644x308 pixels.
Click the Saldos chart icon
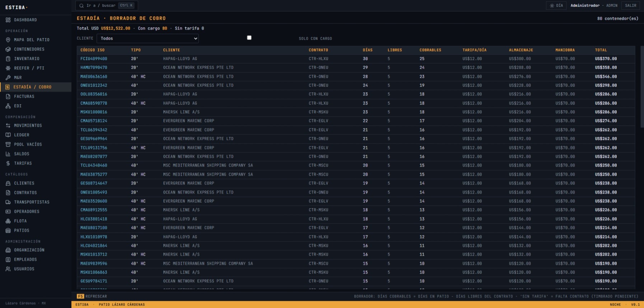pos(8,154)
